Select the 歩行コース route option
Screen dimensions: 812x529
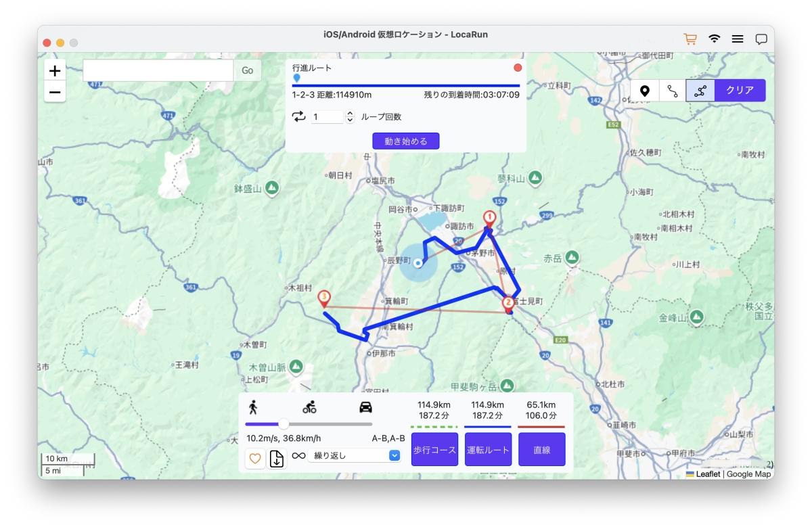(x=434, y=450)
